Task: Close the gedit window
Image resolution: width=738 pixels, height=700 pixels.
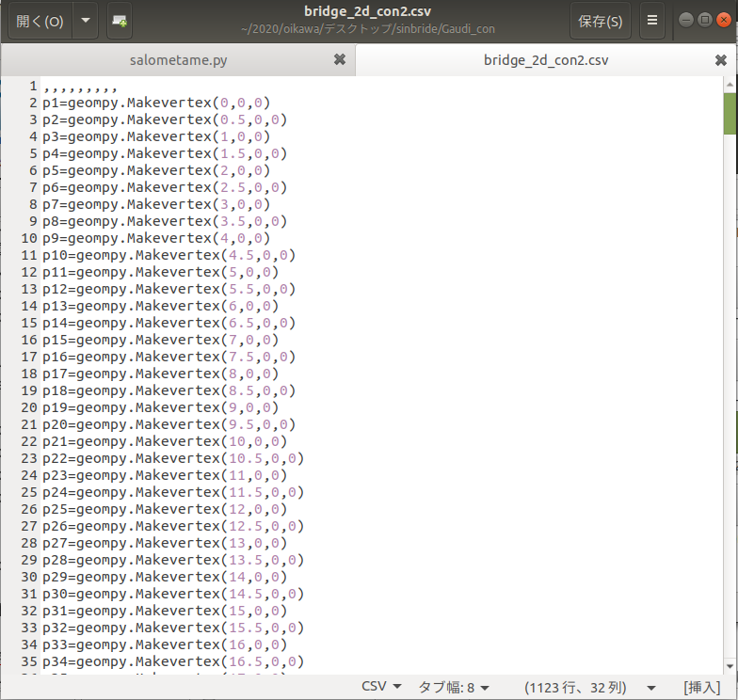Action: point(723,20)
